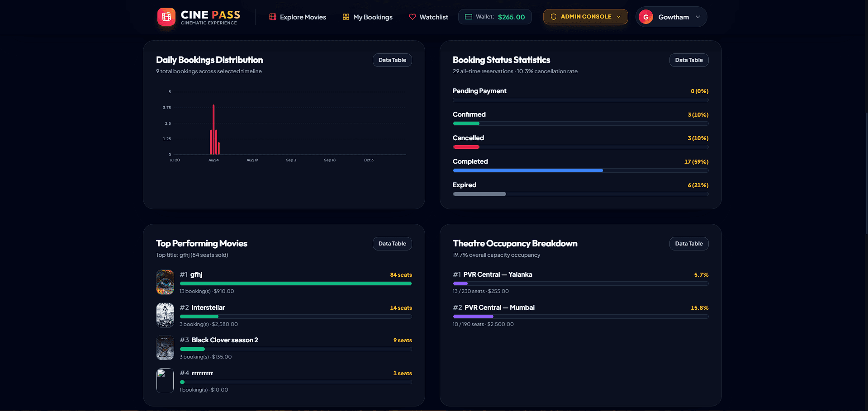
Task: Open Data Table for Theatre Occupancy Breakdown
Action: coord(689,244)
